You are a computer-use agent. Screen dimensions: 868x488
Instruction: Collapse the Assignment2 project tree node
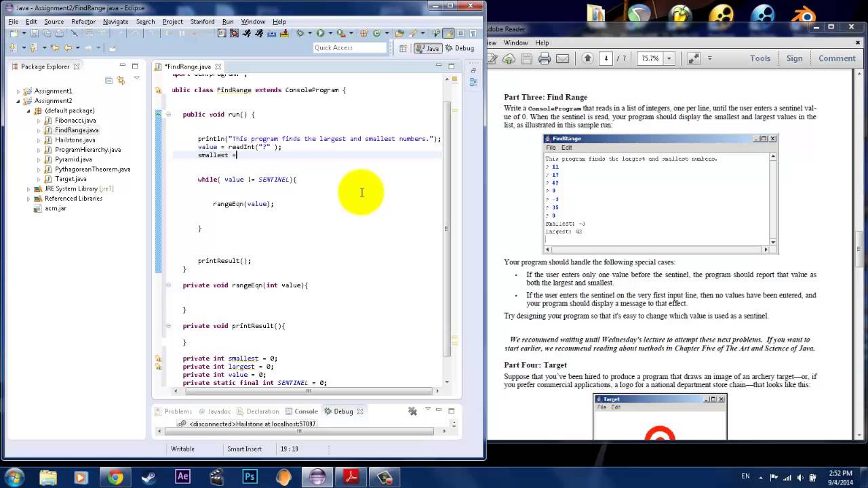tap(18, 101)
